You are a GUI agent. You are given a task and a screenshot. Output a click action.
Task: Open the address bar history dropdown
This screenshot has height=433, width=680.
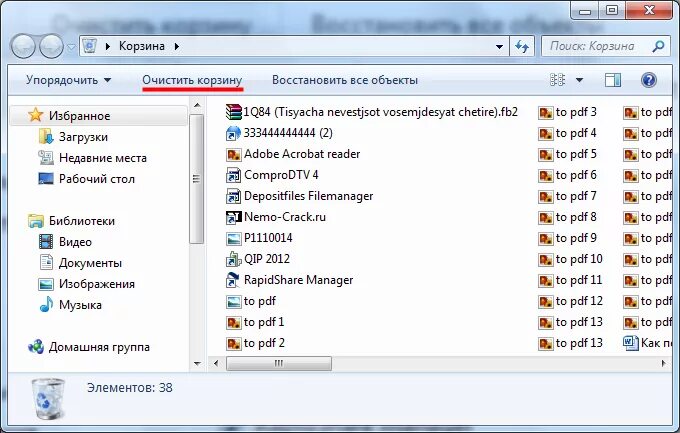coord(500,46)
